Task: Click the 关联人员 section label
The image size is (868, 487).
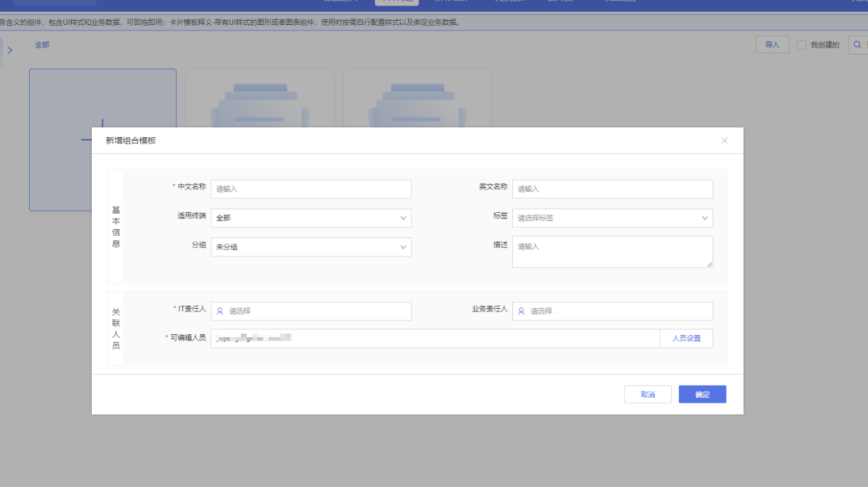Action: [116, 329]
